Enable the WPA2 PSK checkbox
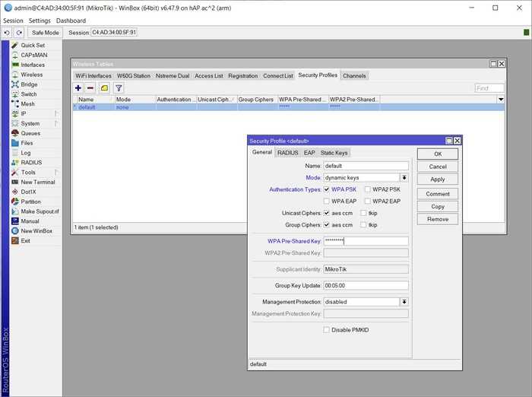The image size is (532, 397). [367, 189]
